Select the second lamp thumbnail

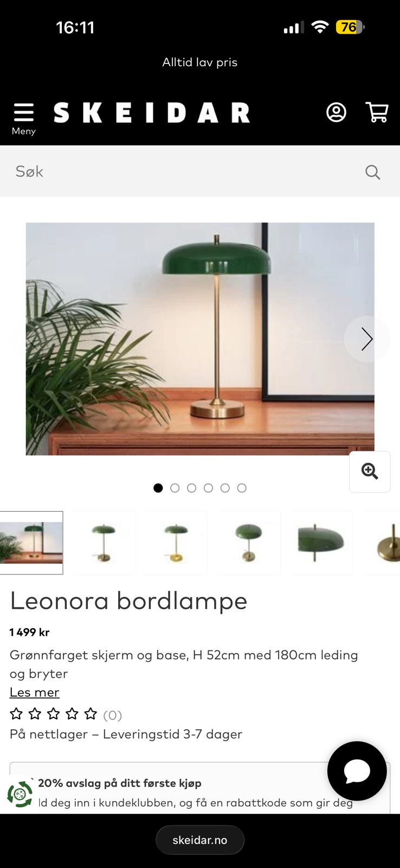[x=104, y=542]
